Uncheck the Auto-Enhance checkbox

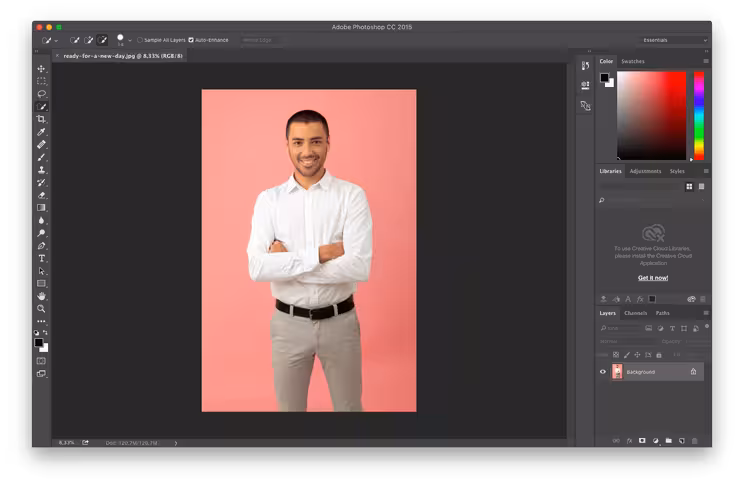191,40
